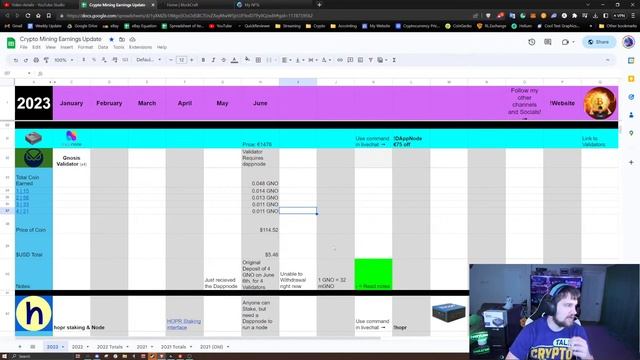Open the Google Sheets home icon
This screenshot has height=360, width=640.
click(x=11, y=42)
